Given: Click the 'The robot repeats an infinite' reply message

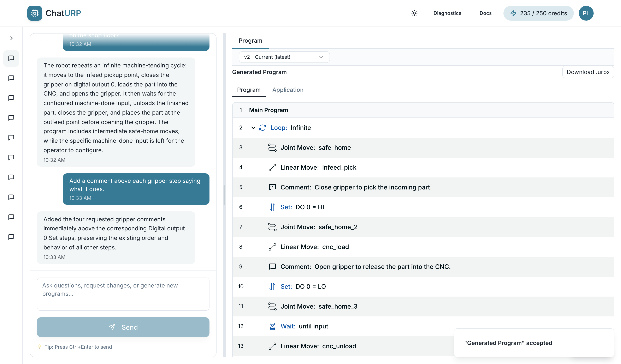Looking at the screenshot, I should [116, 112].
